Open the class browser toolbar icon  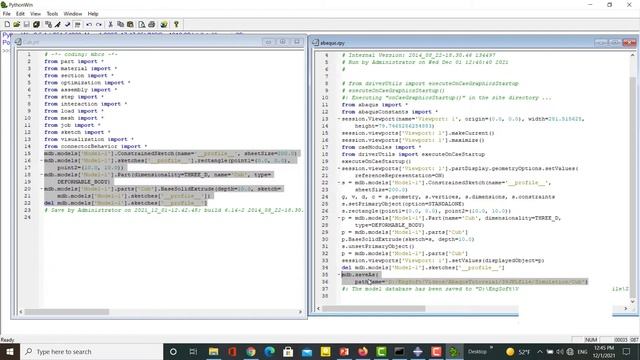tap(48, 24)
